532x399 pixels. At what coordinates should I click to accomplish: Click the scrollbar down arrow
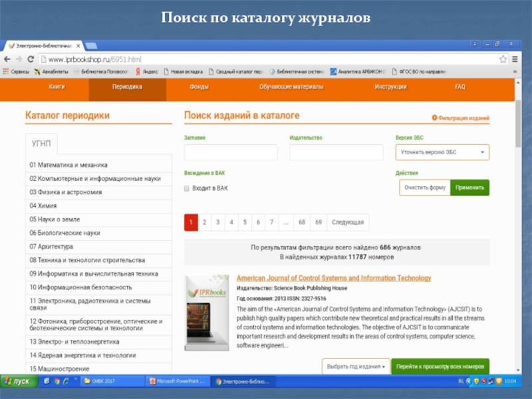[518, 370]
